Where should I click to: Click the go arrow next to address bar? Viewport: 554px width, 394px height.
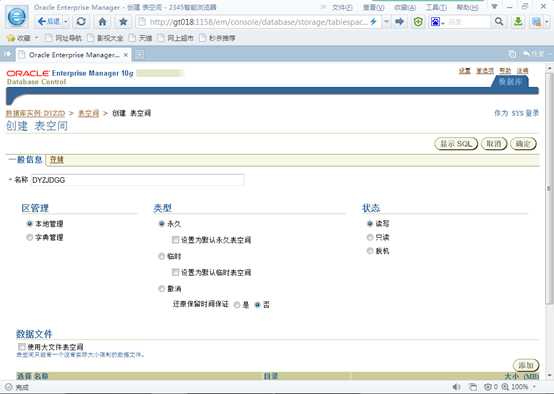pos(399,22)
